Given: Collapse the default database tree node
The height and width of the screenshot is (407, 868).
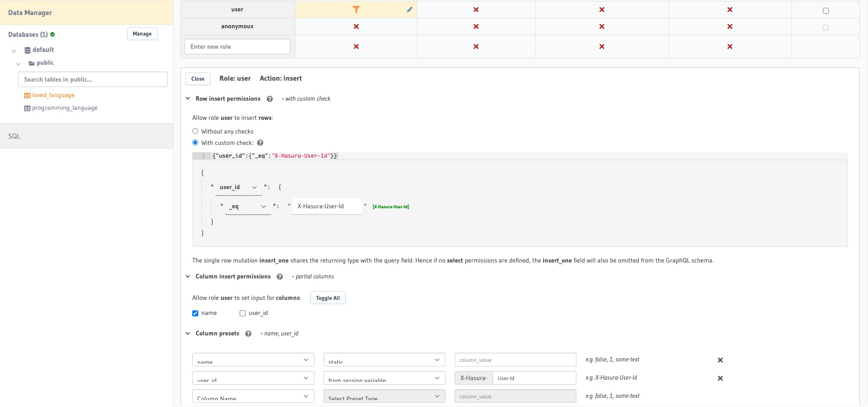Looking at the screenshot, I should point(14,51).
